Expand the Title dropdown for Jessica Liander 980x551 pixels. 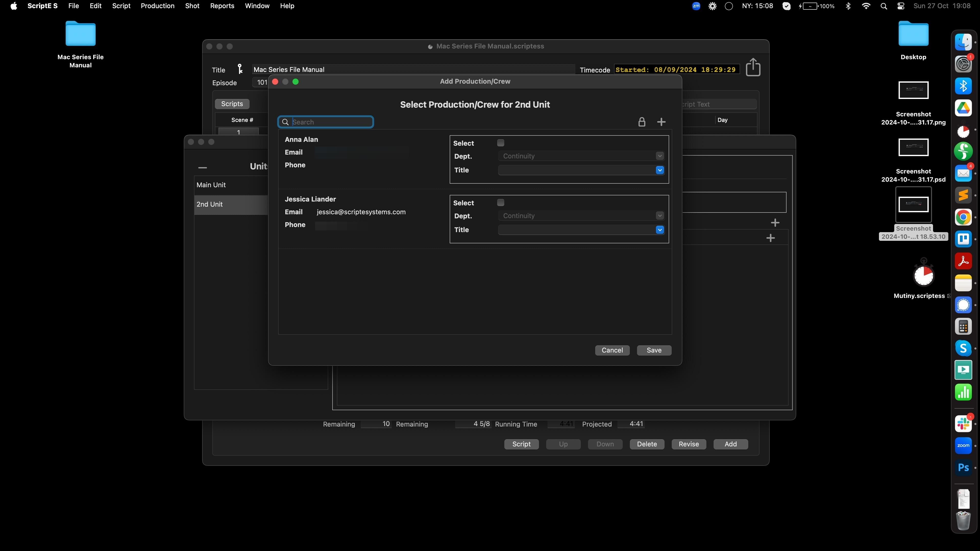click(x=660, y=230)
